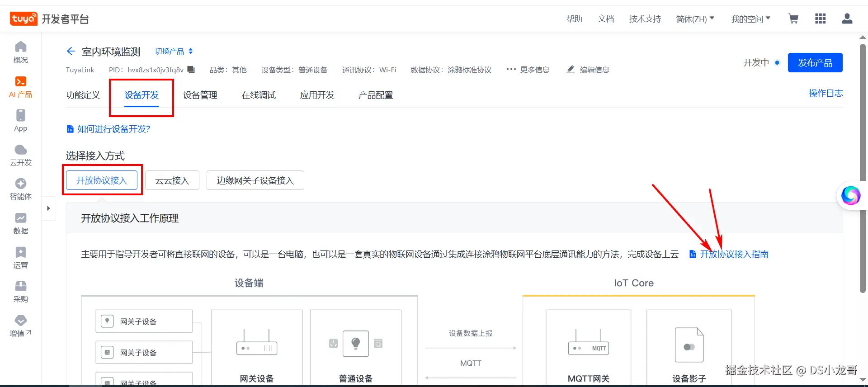Select 开放协议接入 access method
This screenshot has height=387, width=868.
point(102,180)
